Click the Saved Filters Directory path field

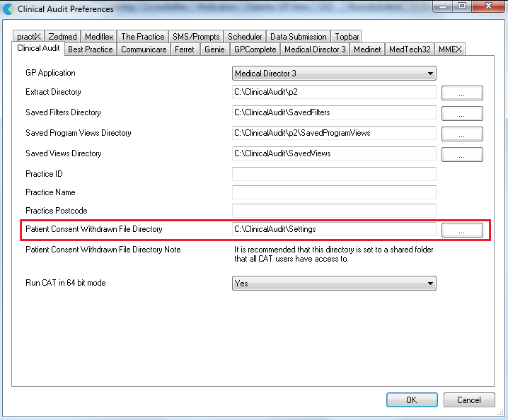(334, 112)
